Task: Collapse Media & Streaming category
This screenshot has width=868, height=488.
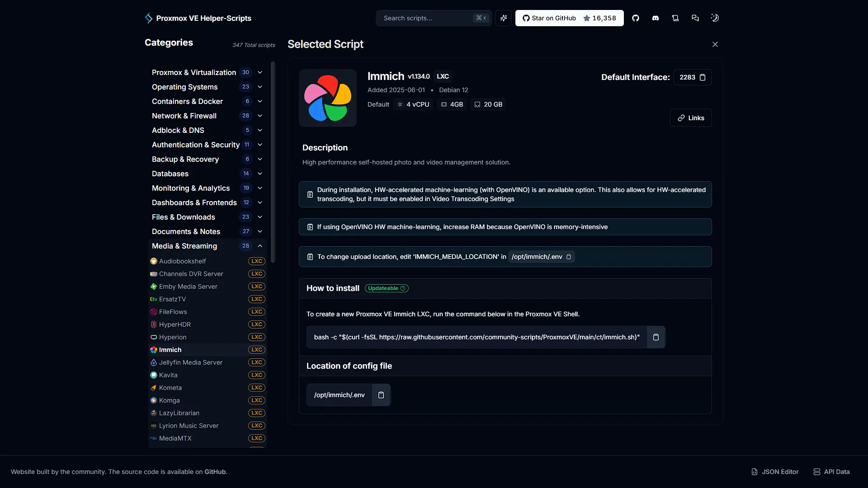Action: (208, 246)
